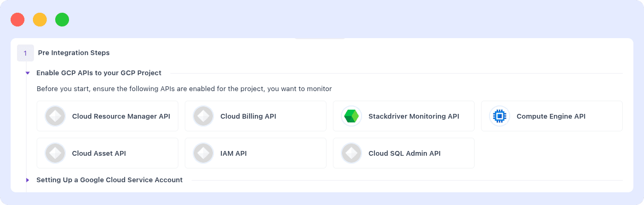Click the step 1 number badge
644x205 pixels.
click(25, 53)
